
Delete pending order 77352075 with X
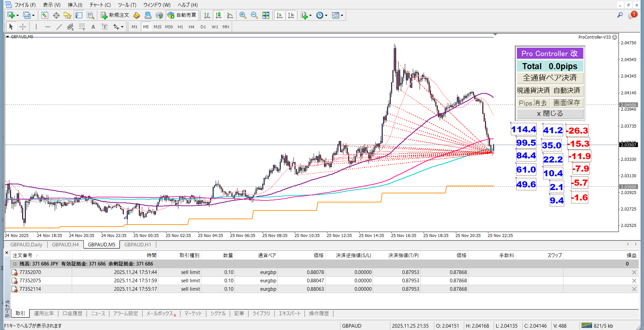(634, 281)
